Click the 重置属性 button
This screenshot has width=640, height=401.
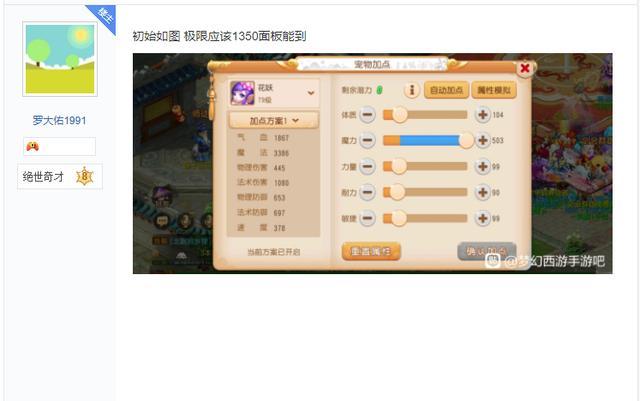(371, 252)
